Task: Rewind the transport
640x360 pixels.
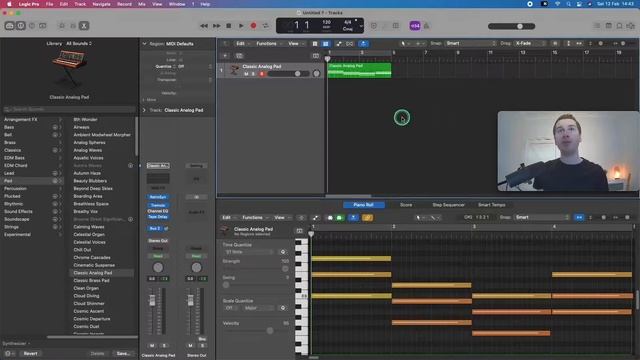Action: coord(204,26)
